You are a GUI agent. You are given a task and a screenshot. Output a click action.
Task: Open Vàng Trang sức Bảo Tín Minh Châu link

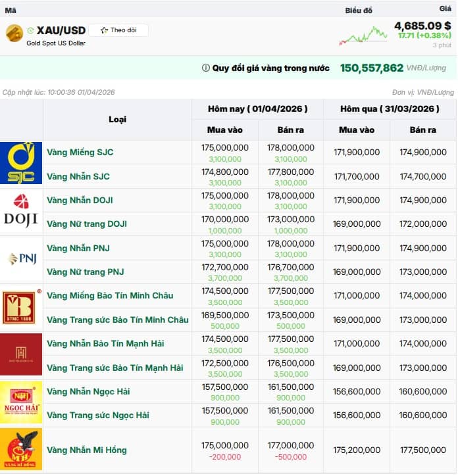tap(118, 320)
